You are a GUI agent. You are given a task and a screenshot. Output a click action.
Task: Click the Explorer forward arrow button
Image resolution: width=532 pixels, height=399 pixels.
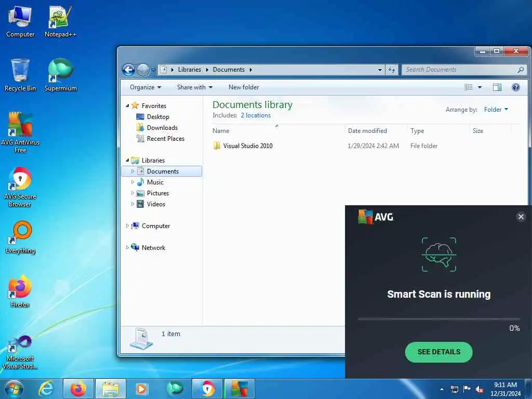point(143,70)
